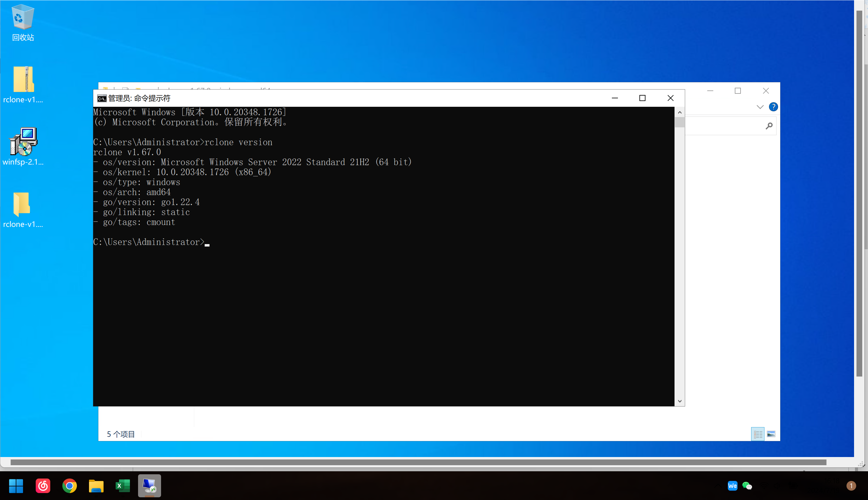Expand the Explorer ribbon chevron

[x=760, y=107]
